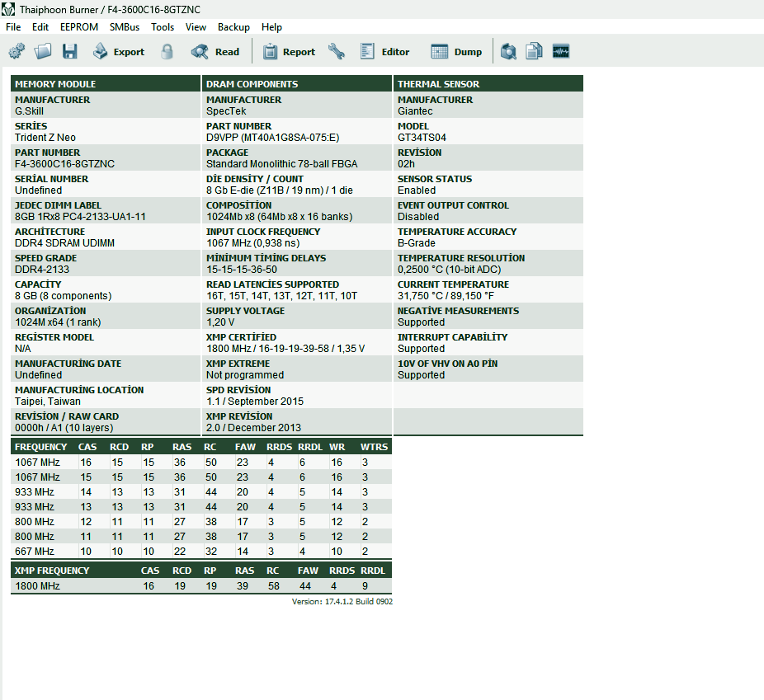Open the View menu

coord(196,27)
